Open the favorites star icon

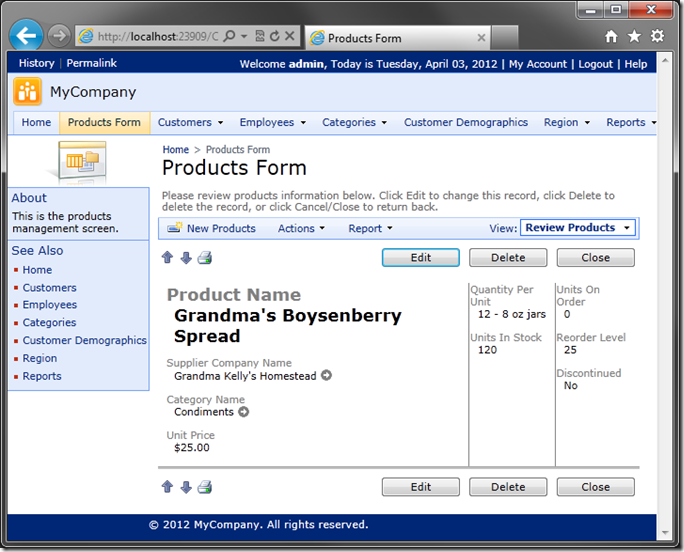coord(634,36)
